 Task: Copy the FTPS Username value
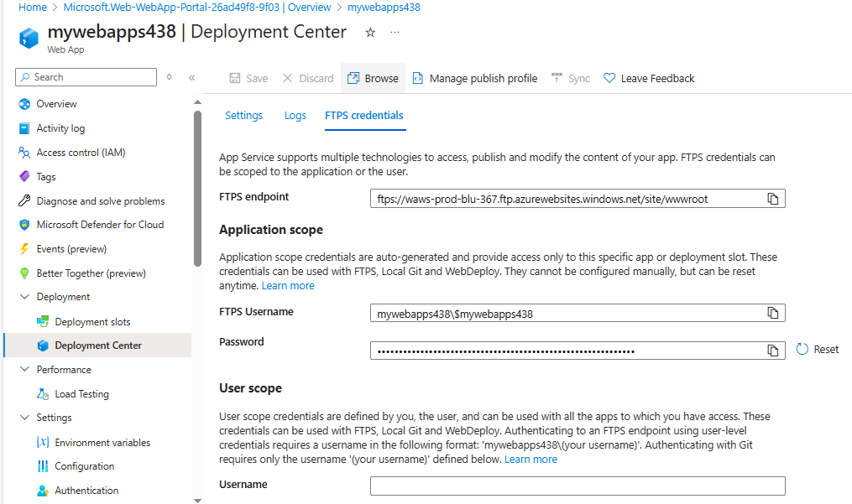point(772,313)
